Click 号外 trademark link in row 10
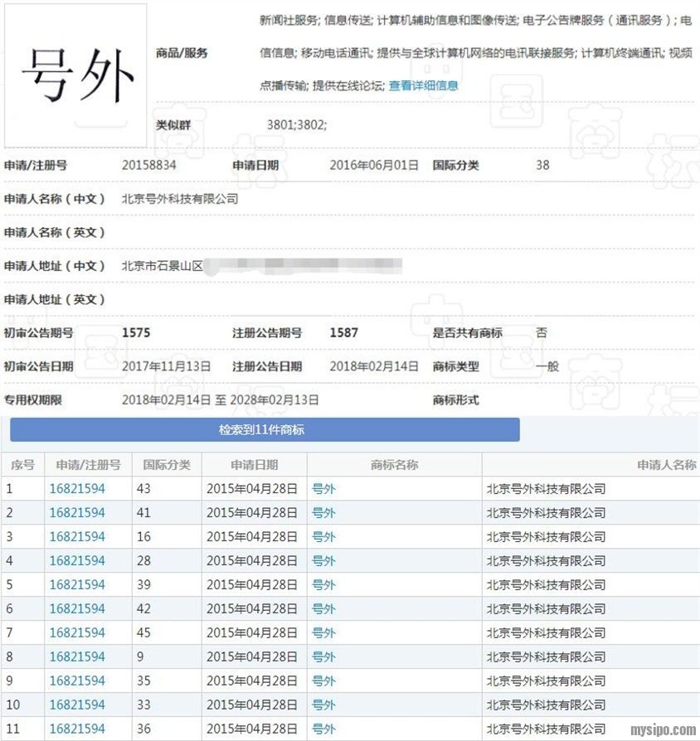The image size is (700, 741). [x=323, y=705]
